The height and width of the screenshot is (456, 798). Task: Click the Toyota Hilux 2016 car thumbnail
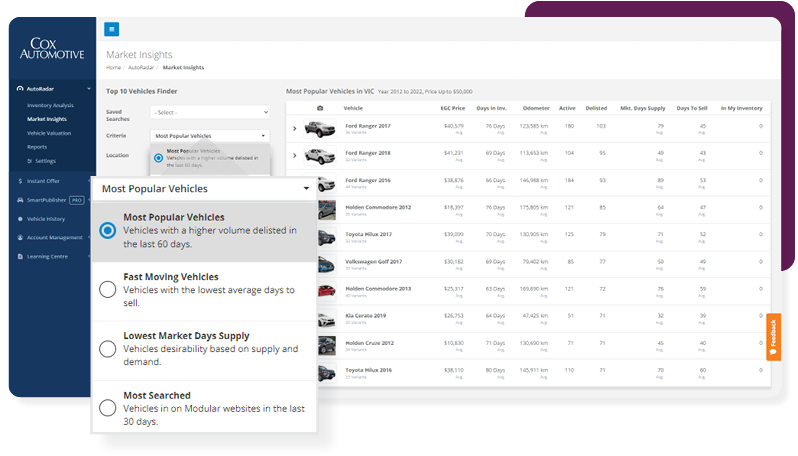[x=327, y=373]
